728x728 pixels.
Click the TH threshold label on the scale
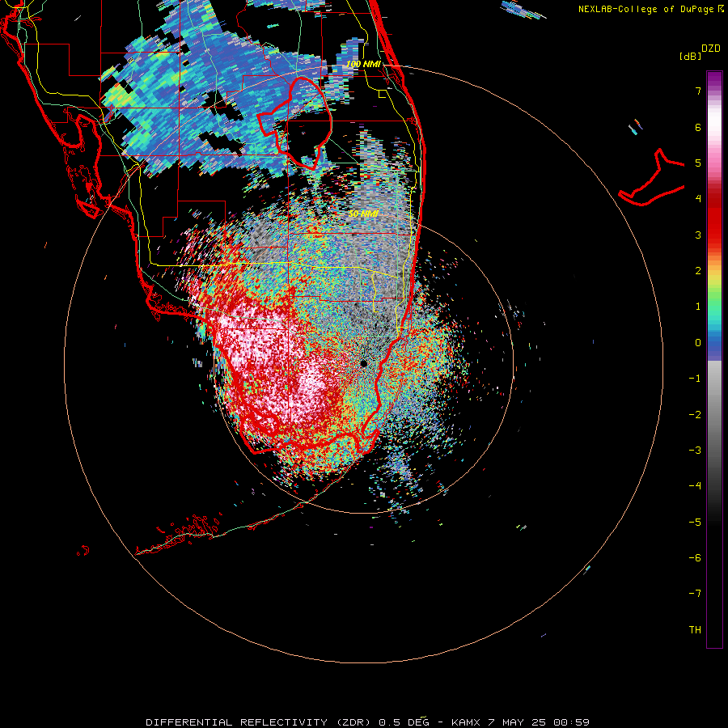(x=695, y=630)
